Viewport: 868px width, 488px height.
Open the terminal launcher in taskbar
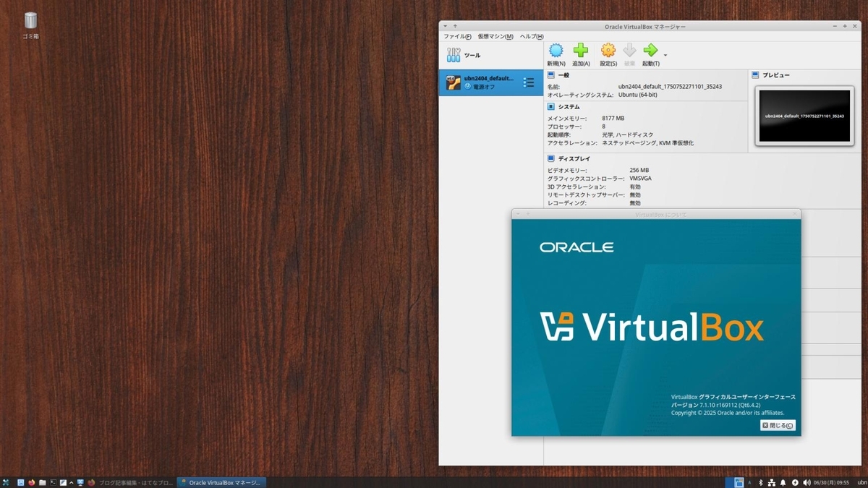pos(53,482)
